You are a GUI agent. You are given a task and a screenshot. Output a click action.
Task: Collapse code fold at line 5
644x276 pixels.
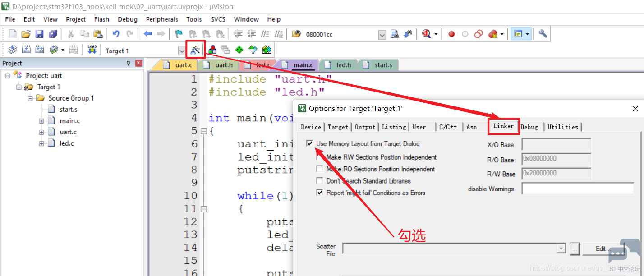[x=203, y=131]
